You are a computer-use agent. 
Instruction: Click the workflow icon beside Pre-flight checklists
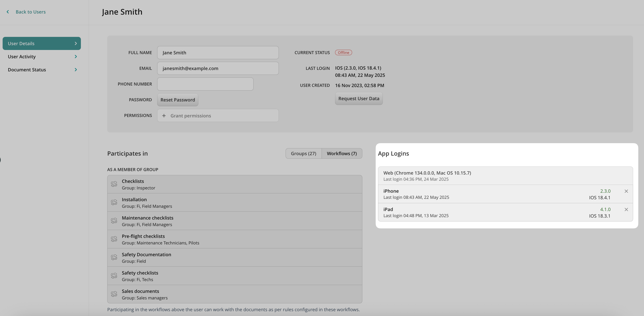(x=114, y=239)
